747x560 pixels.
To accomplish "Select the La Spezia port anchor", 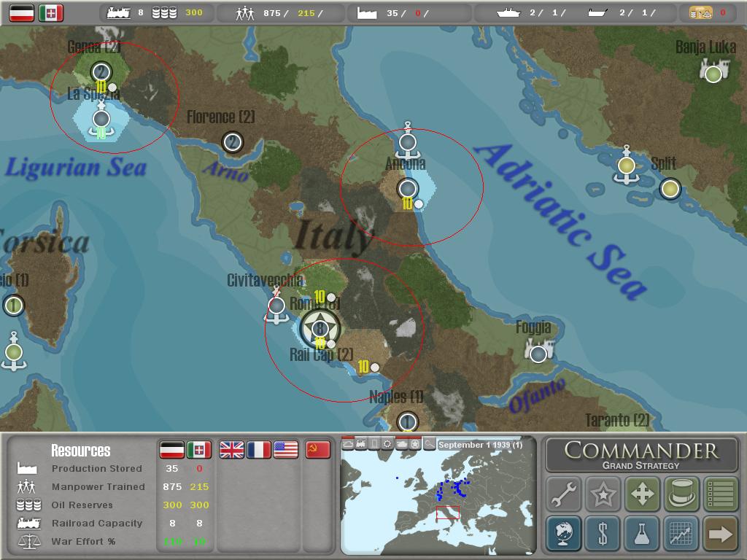I will click(x=101, y=119).
